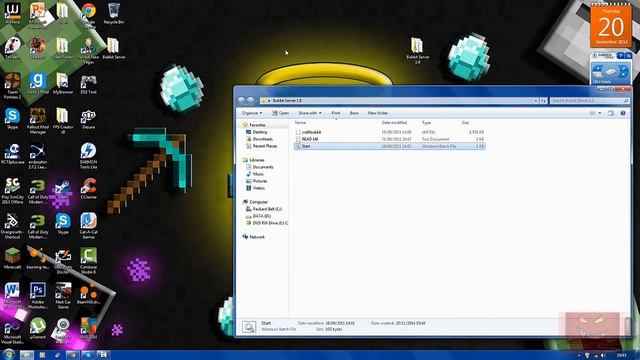Expand the Share with dropdown
Screen dimensions: 640x360
pos(309,113)
